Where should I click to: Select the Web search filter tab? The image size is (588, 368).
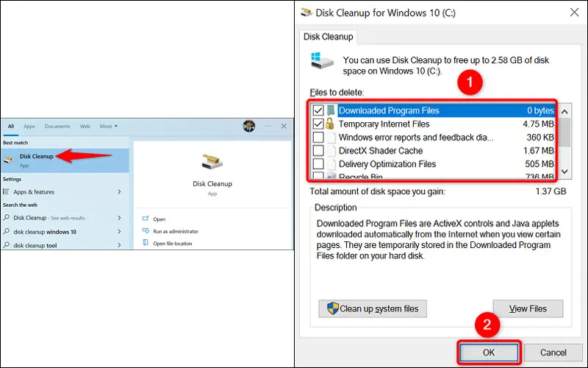[x=85, y=126]
